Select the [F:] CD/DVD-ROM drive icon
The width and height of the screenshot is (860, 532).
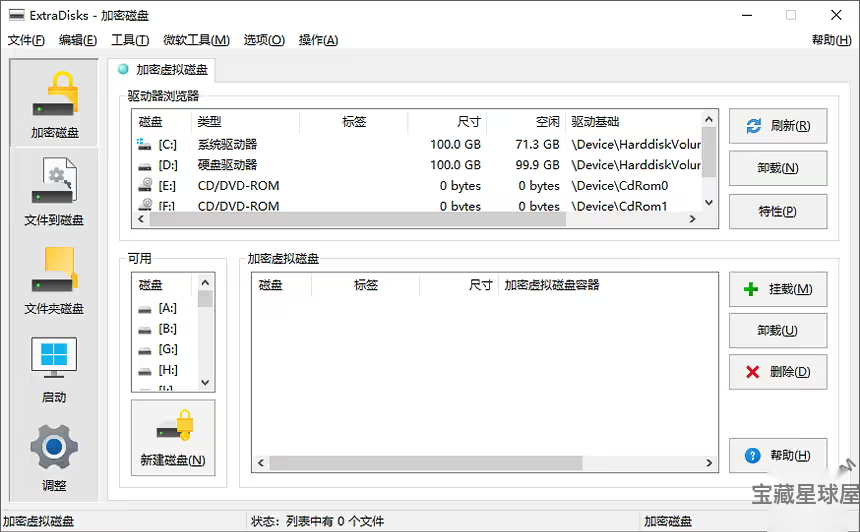pyautogui.click(x=144, y=206)
